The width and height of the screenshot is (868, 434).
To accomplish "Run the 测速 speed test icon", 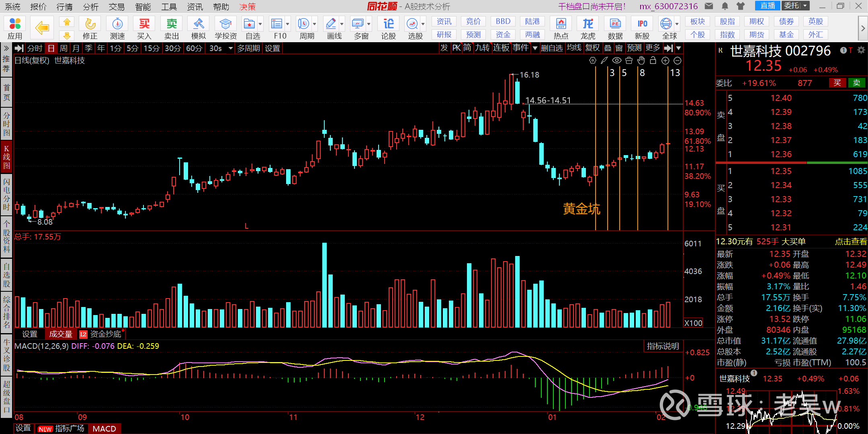I will [117, 28].
